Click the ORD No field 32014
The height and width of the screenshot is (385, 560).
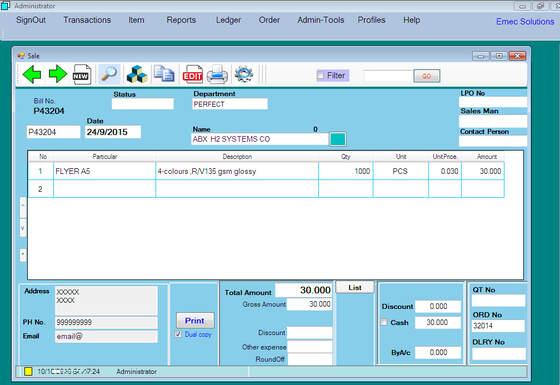[x=499, y=326]
